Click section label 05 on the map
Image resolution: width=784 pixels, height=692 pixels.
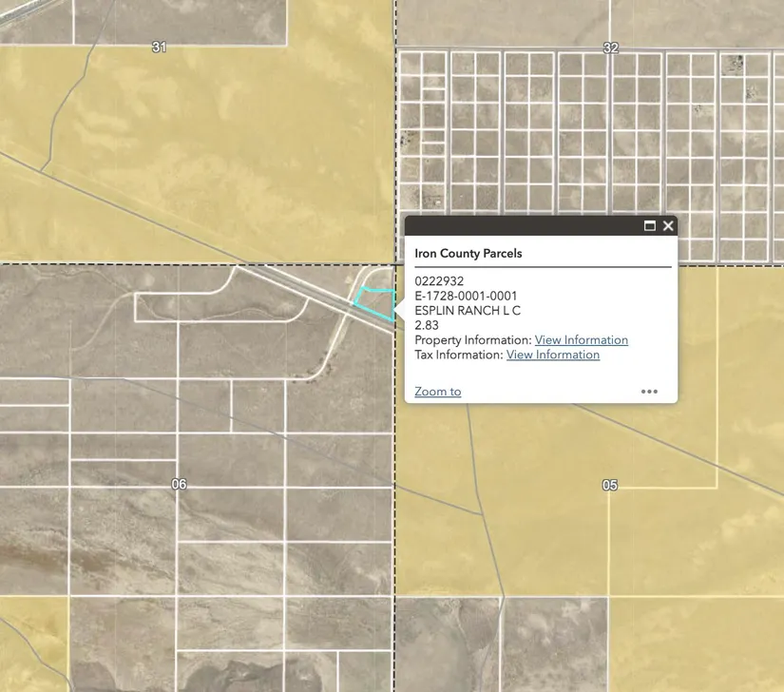point(610,486)
